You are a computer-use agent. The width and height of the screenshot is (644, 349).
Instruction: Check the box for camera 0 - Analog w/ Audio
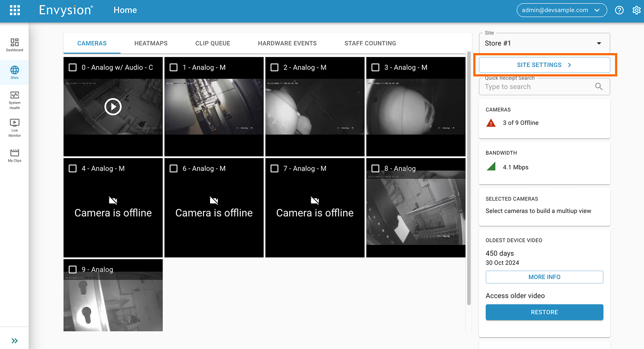click(x=73, y=67)
